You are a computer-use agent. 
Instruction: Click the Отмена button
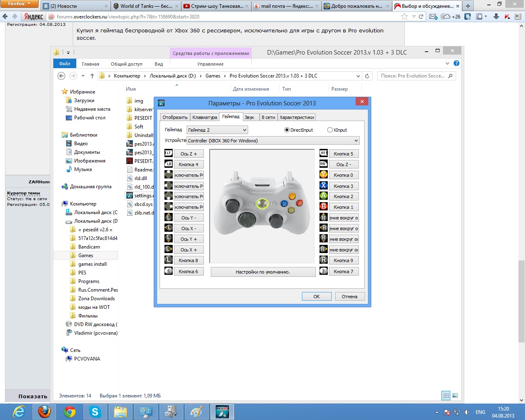pos(349,297)
